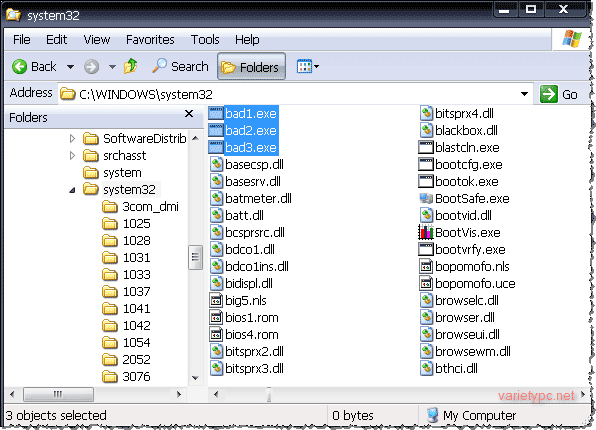Close the Folders side panel
Screen dimensions: 596x430
[189, 114]
